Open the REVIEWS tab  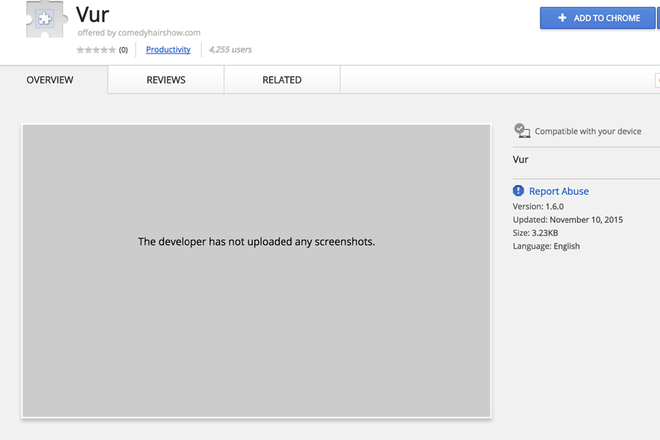tap(166, 80)
